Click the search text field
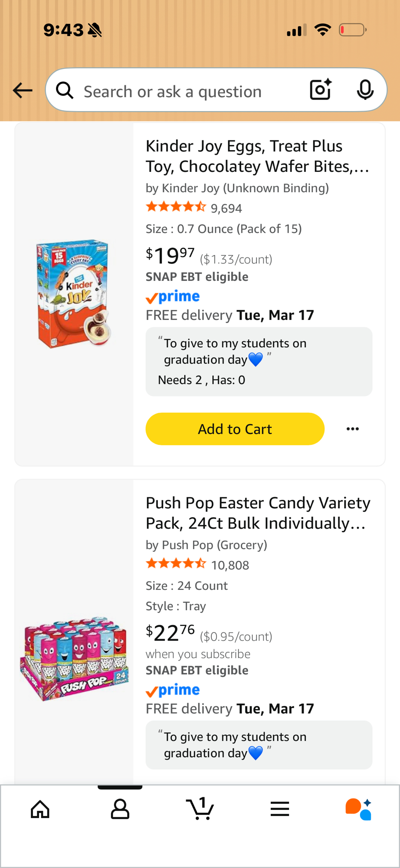The height and width of the screenshot is (868, 400). coord(182,92)
